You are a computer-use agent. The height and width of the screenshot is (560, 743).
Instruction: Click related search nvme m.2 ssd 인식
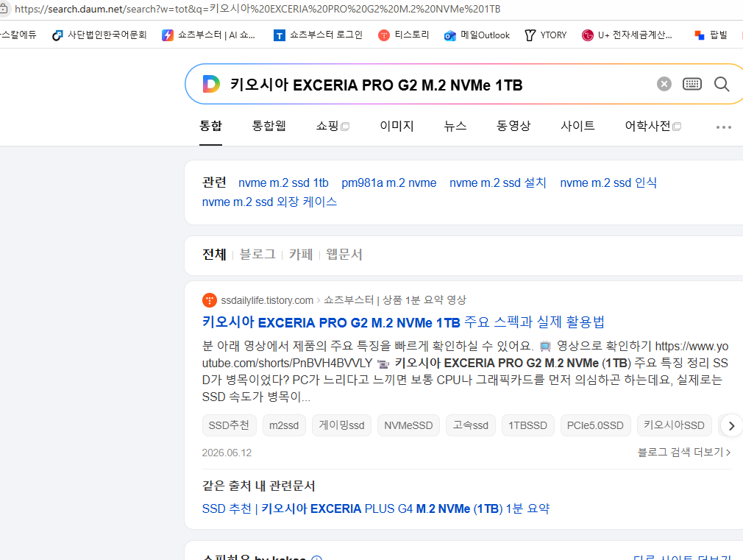pos(608,183)
